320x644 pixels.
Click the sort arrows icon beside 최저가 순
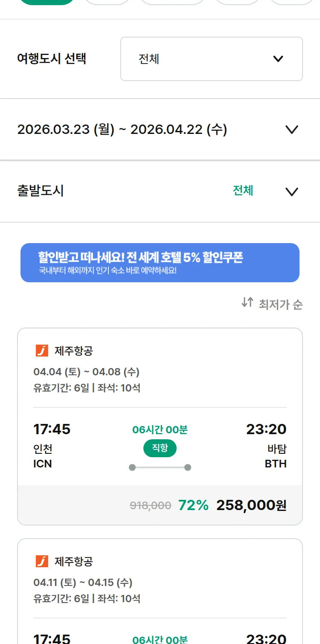point(247,303)
